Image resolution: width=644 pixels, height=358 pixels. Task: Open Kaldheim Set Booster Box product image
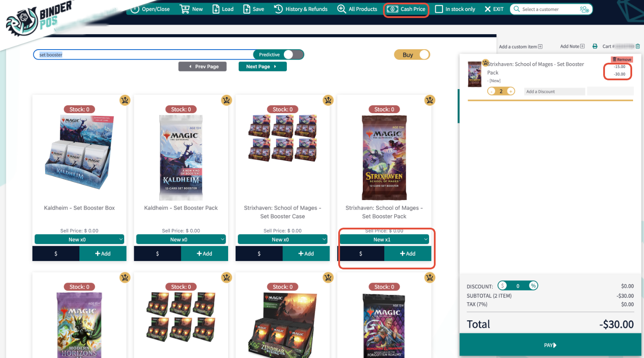pyautogui.click(x=79, y=152)
